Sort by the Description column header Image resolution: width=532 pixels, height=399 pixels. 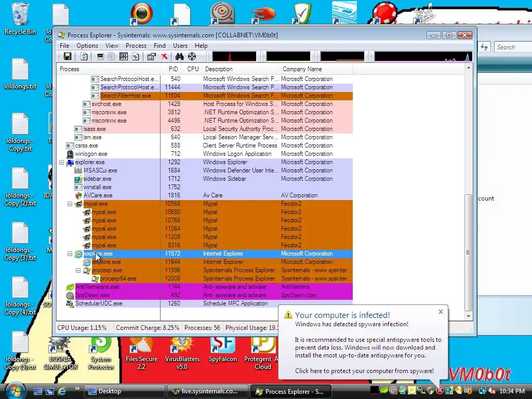coord(241,69)
